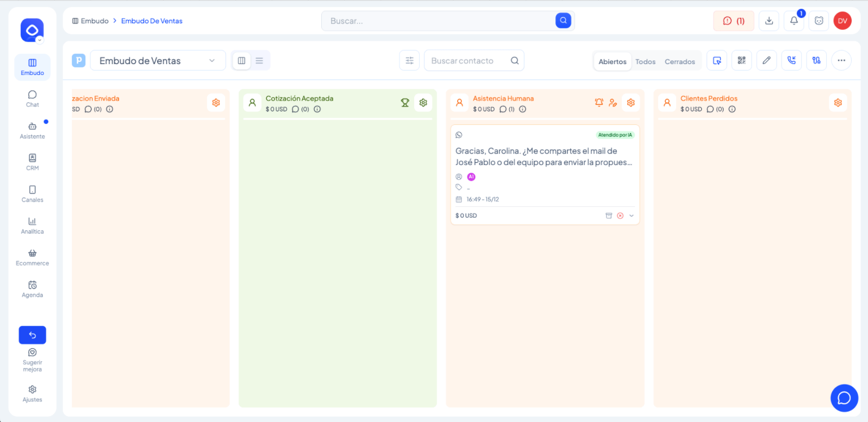The height and width of the screenshot is (422, 868).
Task: Open the three-dots more options menu
Action: tap(841, 60)
